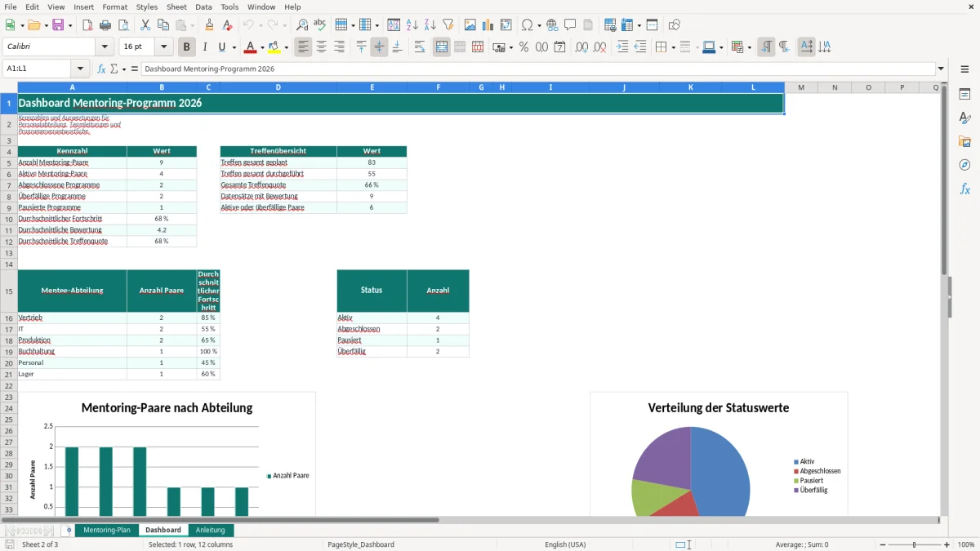Viewport: 980px width, 551px height.
Task: Toggle Wrap Text
Action: (420, 47)
